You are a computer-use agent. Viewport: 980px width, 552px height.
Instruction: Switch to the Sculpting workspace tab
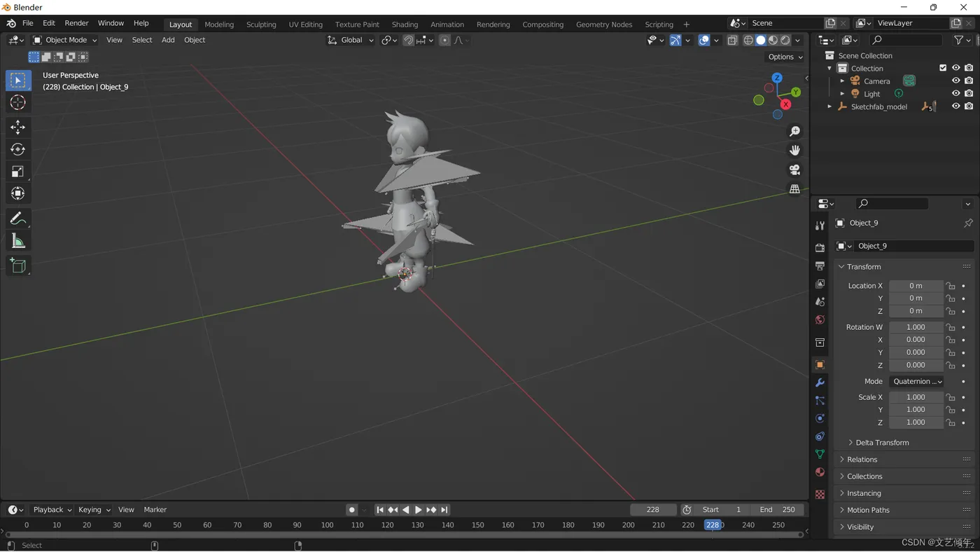coord(261,25)
